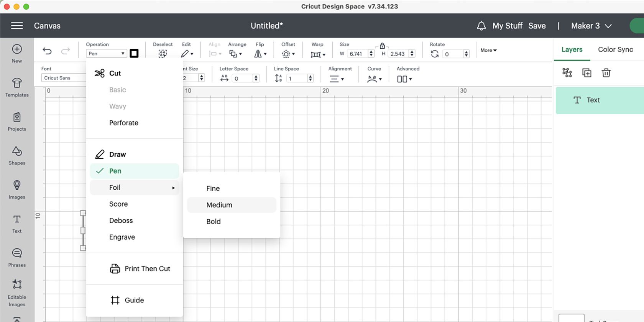Expand the More toolbar menu

click(489, 50)
